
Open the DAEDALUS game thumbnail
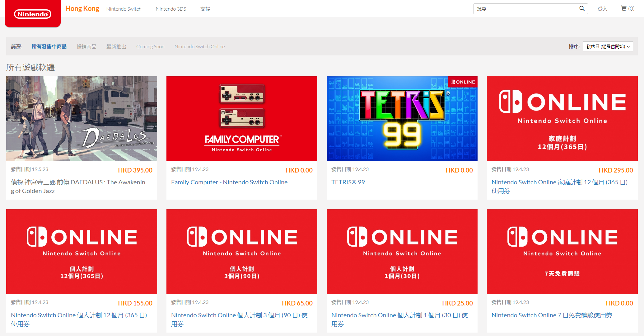tap(82, 118)
